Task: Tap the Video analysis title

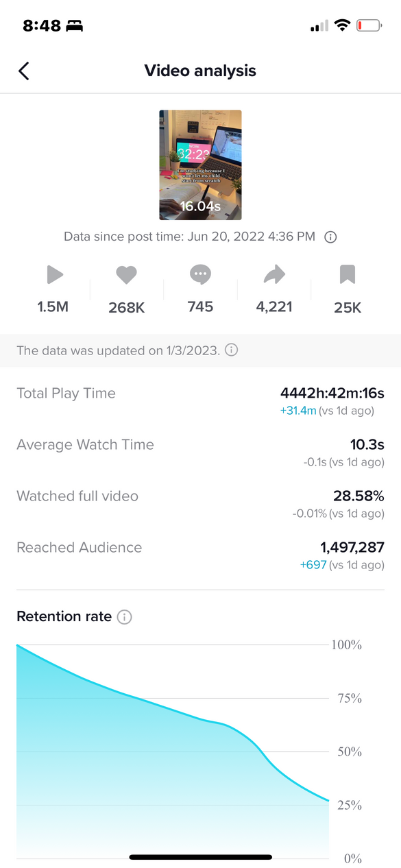Action: (200, 71)
